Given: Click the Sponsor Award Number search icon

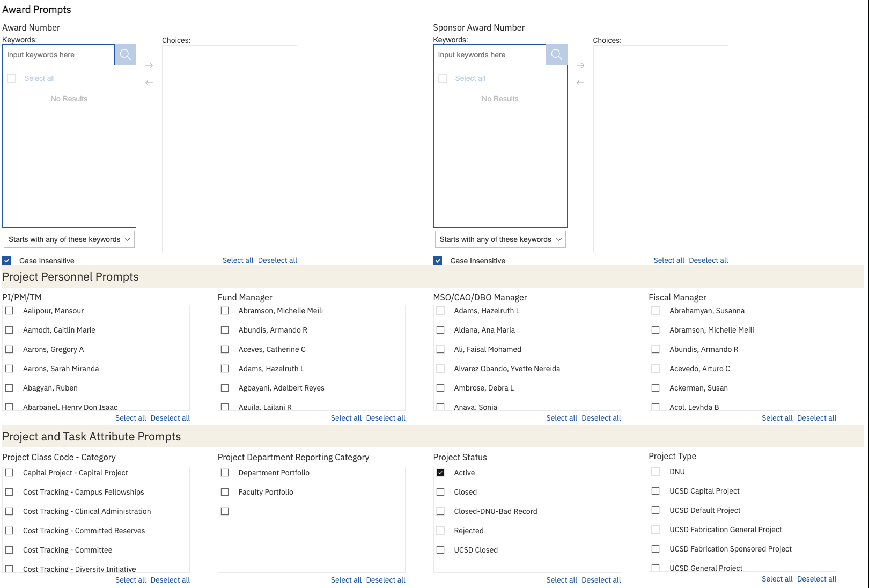Looking at the screenshot, I should click(x=556, y=55).
